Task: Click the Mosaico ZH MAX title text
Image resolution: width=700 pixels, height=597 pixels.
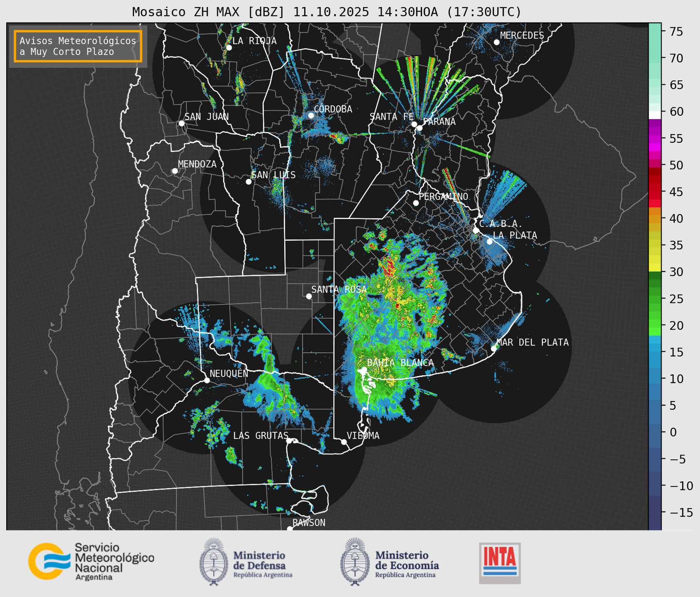Action: pyautogui.click(x=326, y=12)
